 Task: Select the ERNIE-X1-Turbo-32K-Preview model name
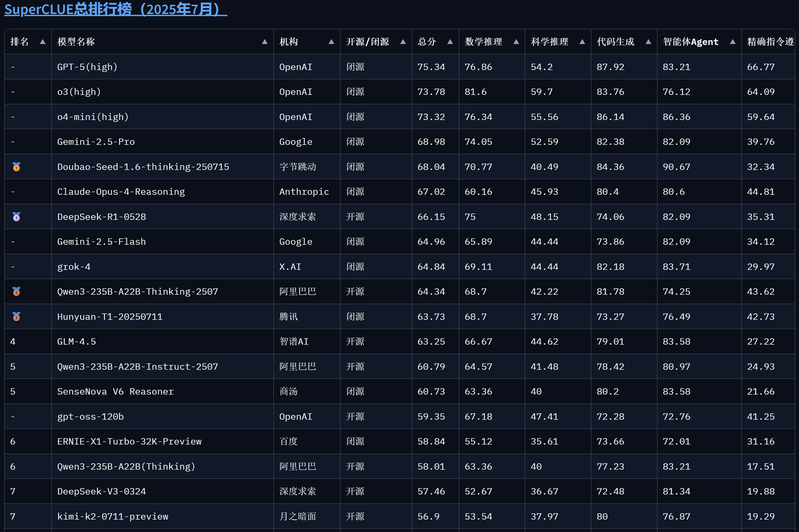coord(129,441)
